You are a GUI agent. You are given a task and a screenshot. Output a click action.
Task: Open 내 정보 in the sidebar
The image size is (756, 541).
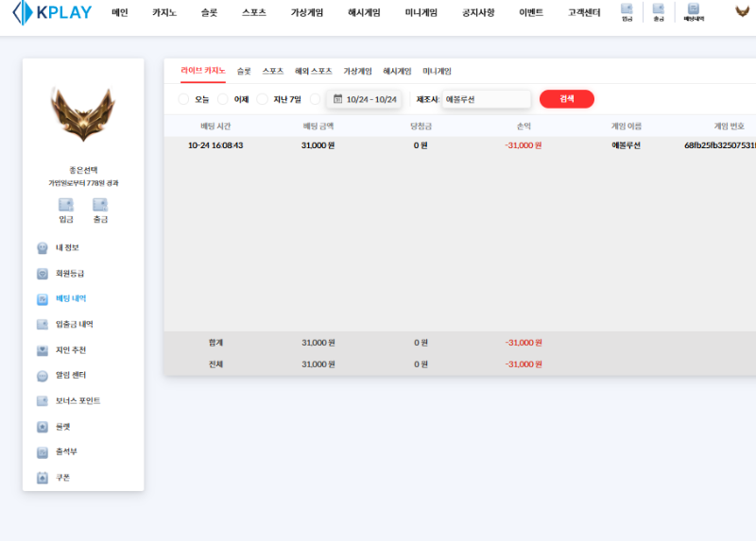pos(67,247)
